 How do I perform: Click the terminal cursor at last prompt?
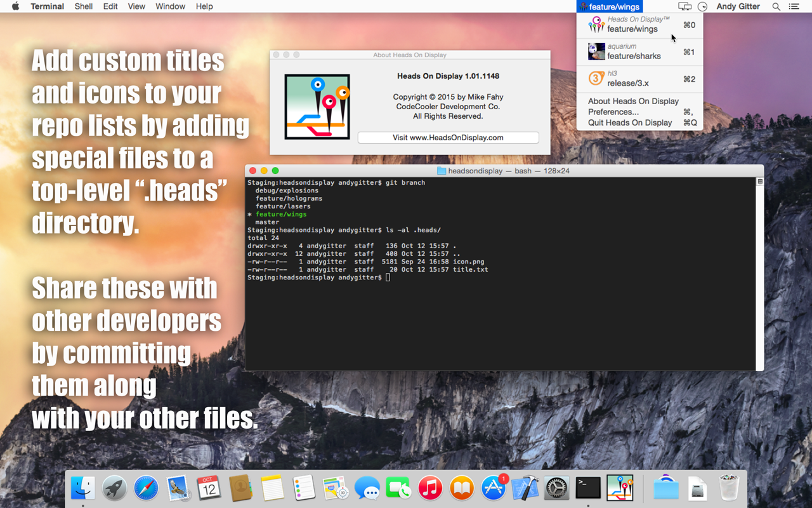(x=388, y=277)
